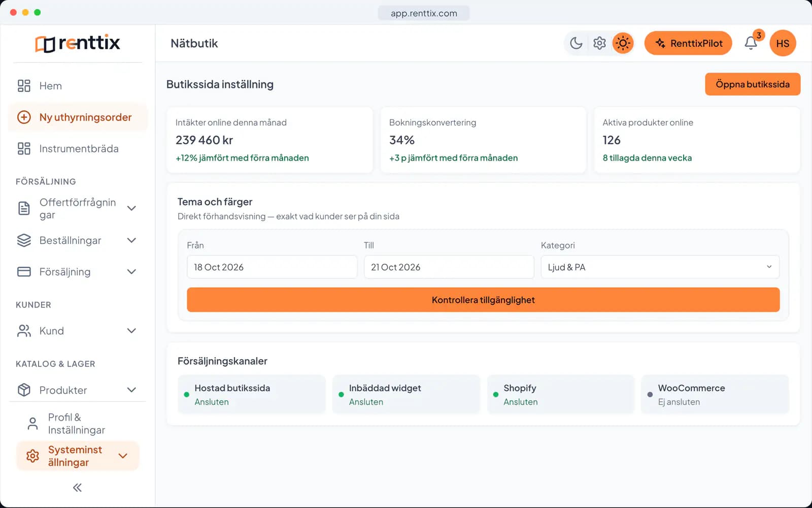This screenshot has height=508, width=812.
Task: Select the system theme gear icon
Action: pyautogui.click(x=599, y=43)
